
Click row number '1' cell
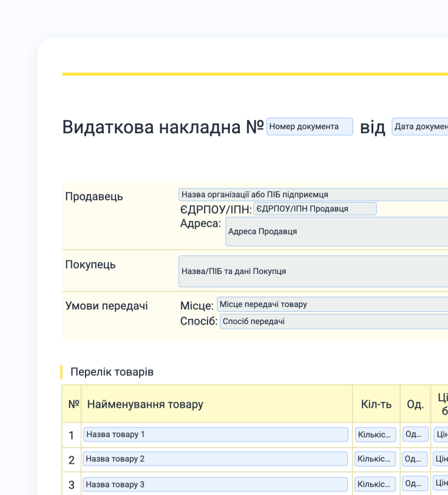pos(71,435)
